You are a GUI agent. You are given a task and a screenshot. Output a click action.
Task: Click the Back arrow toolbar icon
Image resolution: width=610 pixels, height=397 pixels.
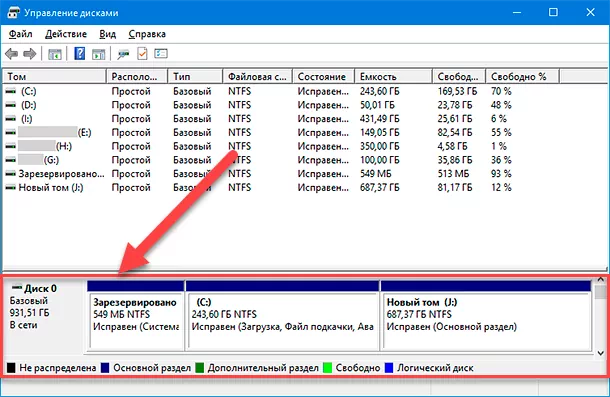(12, 54)
